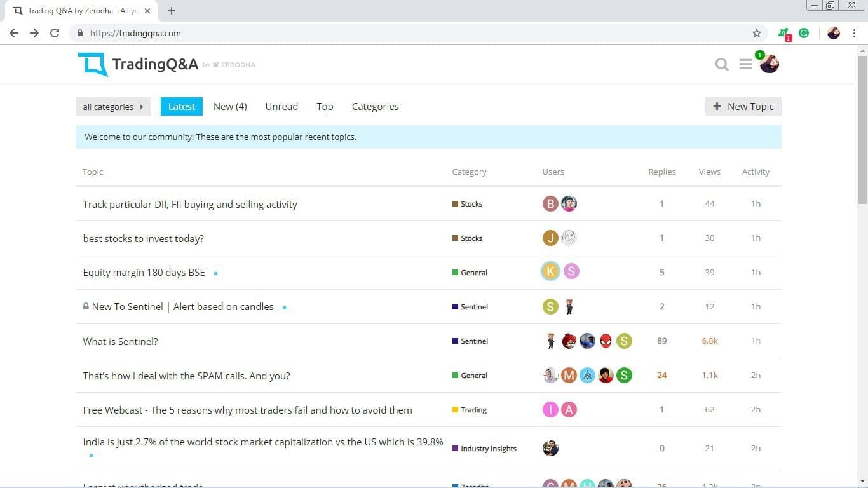Click avatar M in SPAM calls topic
868x488 pixels.
[569, 375]
